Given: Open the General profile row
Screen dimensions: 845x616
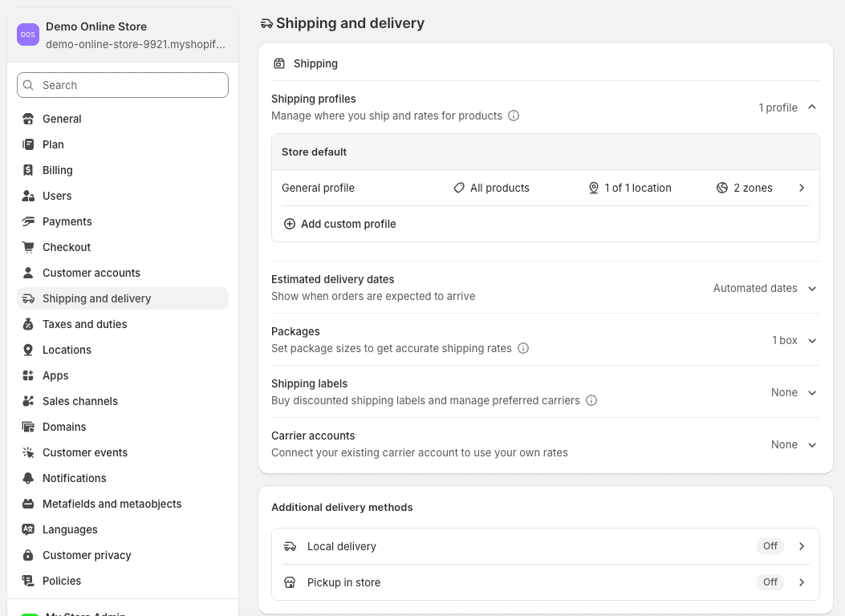Looking at the screenshot, I should pyautogui.click(x=546, y=188).
